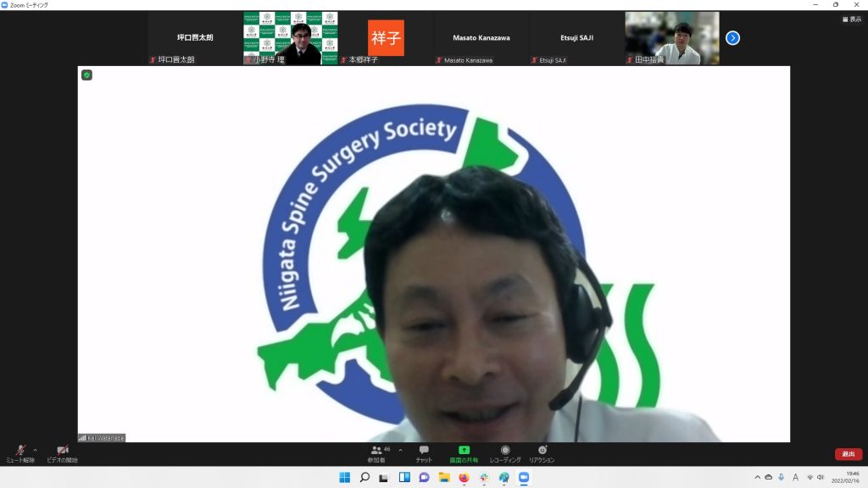Open clock showing 19:46 and 2022/02/16
868x488 pixels.
845,477
